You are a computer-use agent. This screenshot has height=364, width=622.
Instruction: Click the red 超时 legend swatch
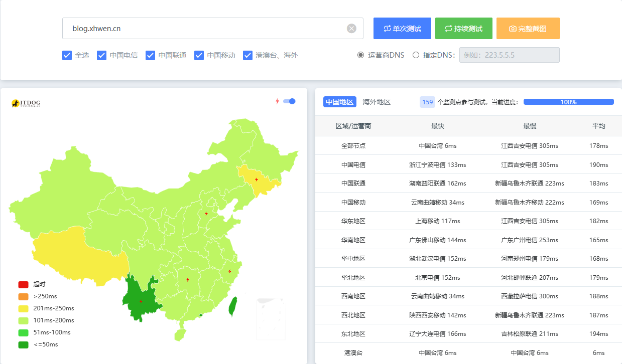pos(24,284)
